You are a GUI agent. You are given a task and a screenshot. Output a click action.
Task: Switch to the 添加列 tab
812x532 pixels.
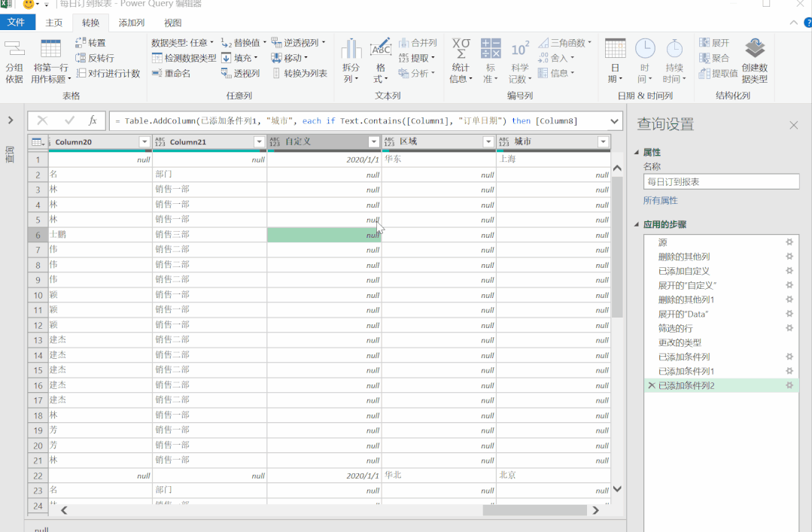click(x=132, y=23)
